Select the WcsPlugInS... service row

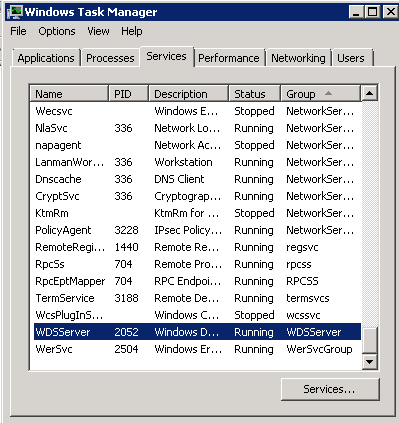click(x=197, y=315)
